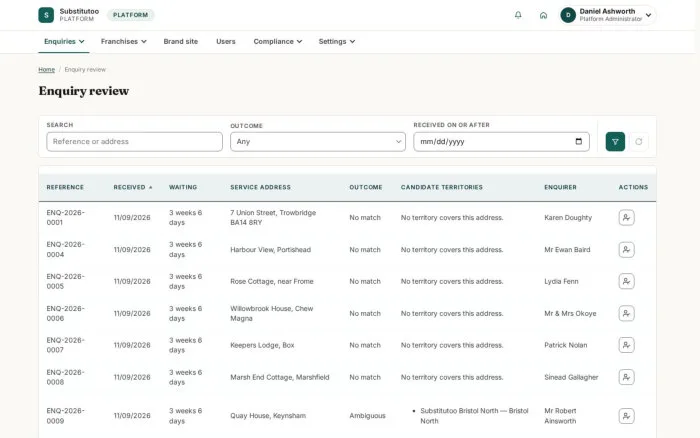This screenshot has height=438, width=700.
Task: Click action icon for Lydia Fenn row
Action: coord(626,281)
